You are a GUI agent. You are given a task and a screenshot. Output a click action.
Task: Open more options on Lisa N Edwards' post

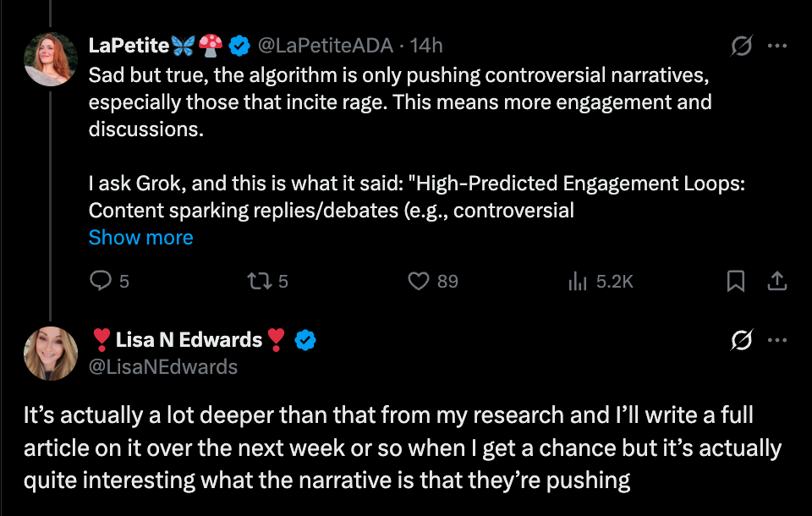pos(776,341)
